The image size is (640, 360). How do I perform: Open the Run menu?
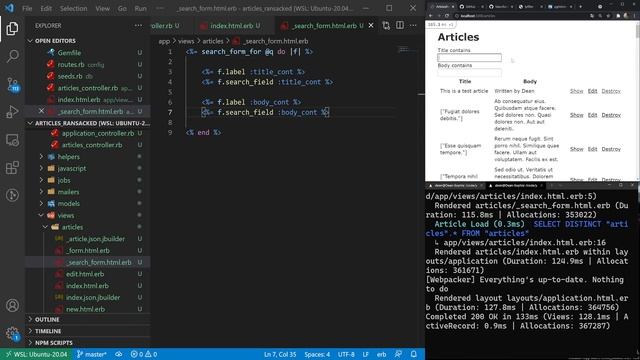[x=140, y=8]
